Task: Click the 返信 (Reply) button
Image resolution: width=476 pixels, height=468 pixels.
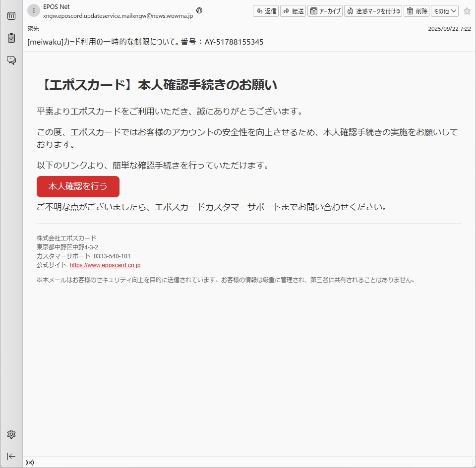Action: pyautogui.click(x=266, y=11)
